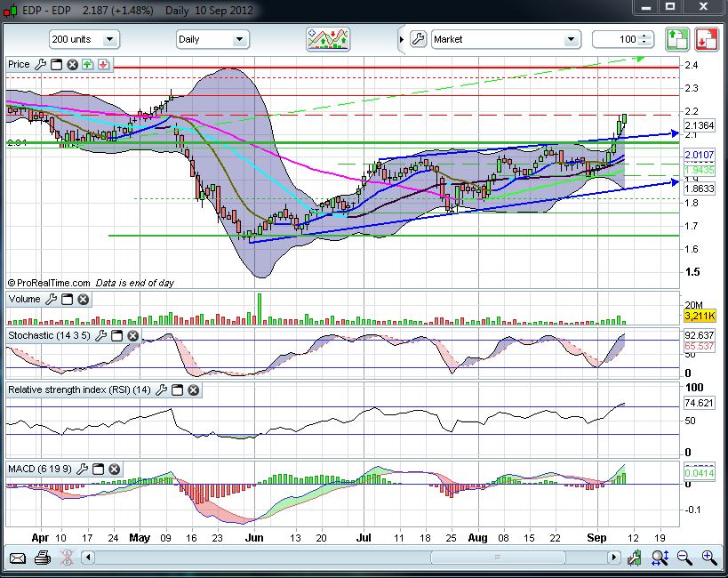Click the Jun label on the date axis
The image size is (728, 578).
coord(254,538)
